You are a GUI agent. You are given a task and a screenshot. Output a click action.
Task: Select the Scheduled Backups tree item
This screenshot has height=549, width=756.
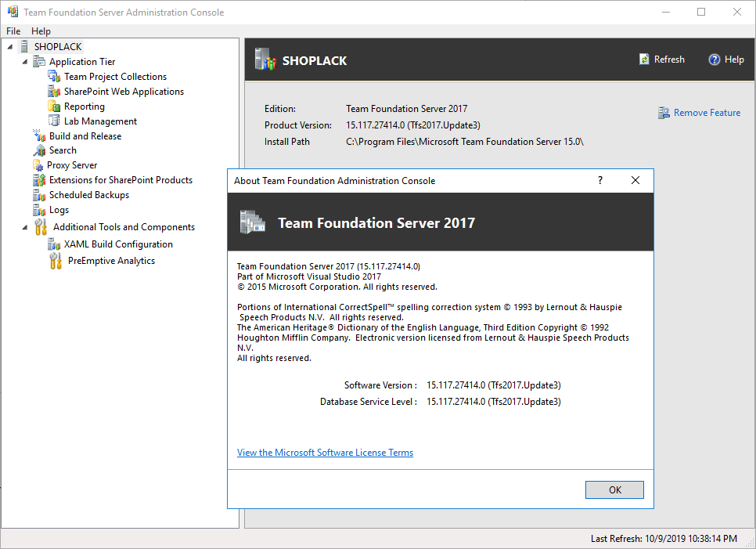pos(89,195)
